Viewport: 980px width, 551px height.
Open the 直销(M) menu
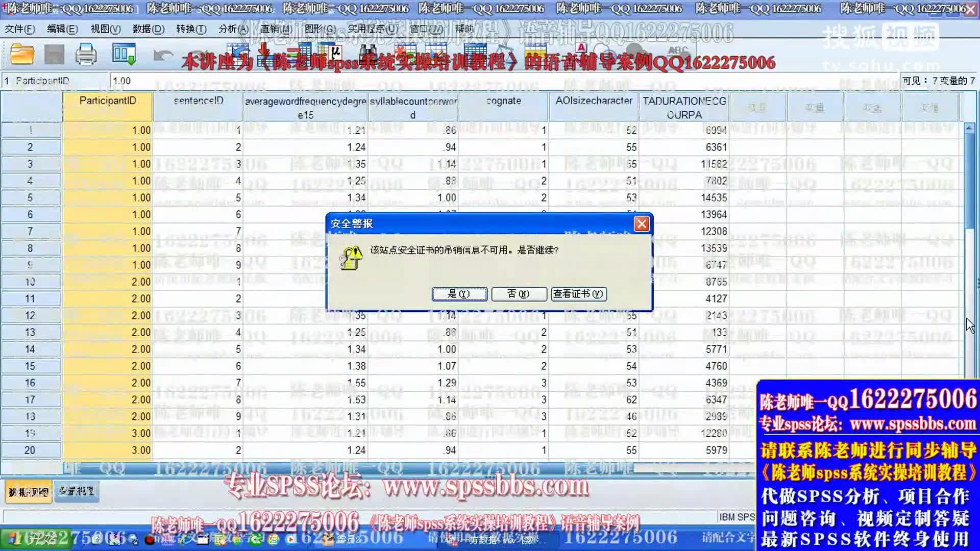pyautogui.click(x=276, y=29)
